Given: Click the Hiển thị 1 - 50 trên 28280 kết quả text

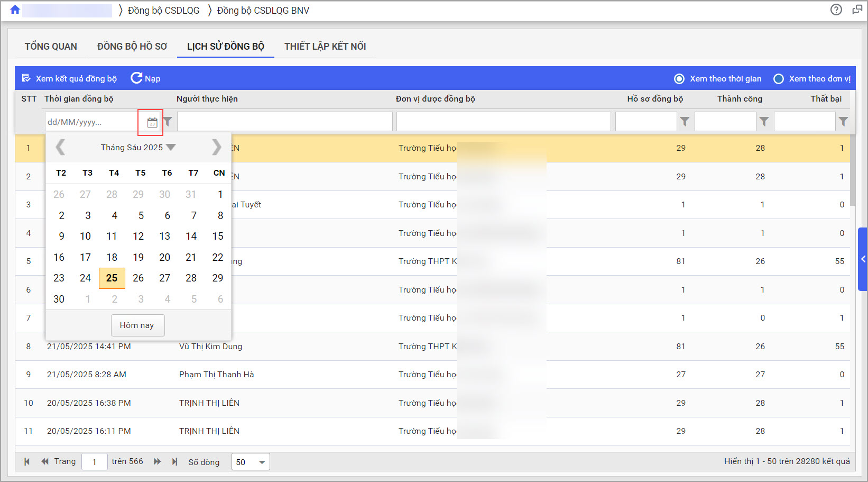Looking at the screenshot, I should pos(787,461).
